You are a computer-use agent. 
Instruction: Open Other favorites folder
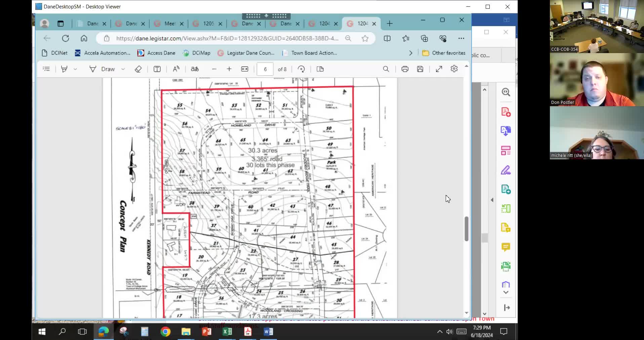click(444, 53)
